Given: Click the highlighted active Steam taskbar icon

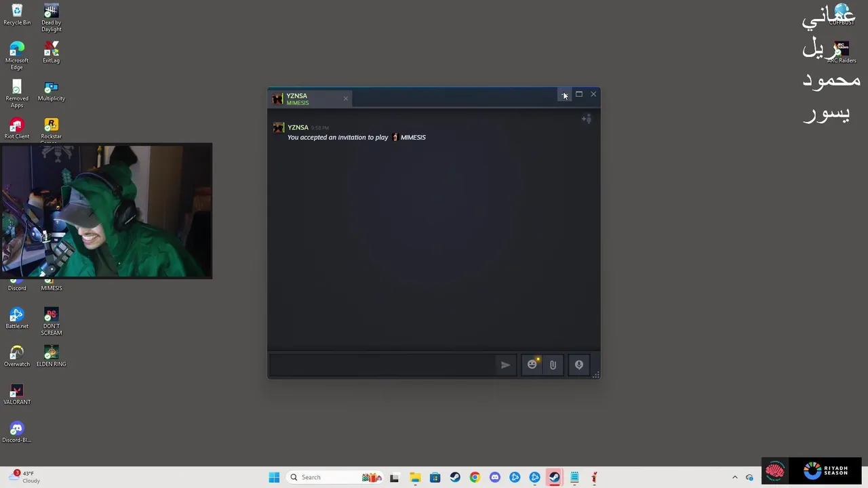Looking at the screenshot, I should click(554, 477).
